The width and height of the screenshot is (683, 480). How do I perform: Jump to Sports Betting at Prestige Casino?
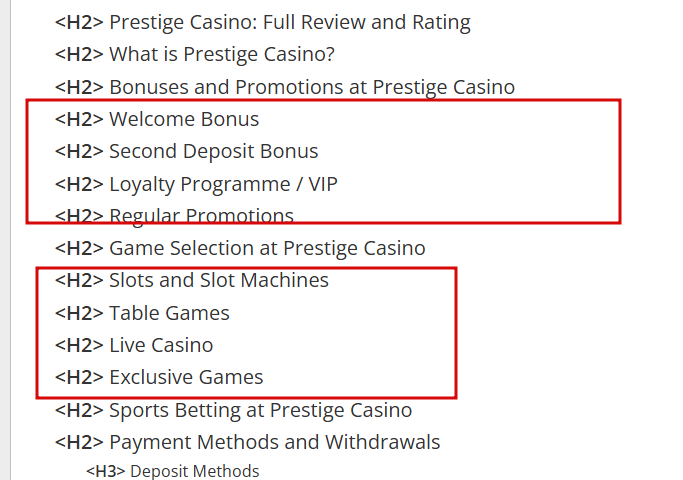(260, 410)
